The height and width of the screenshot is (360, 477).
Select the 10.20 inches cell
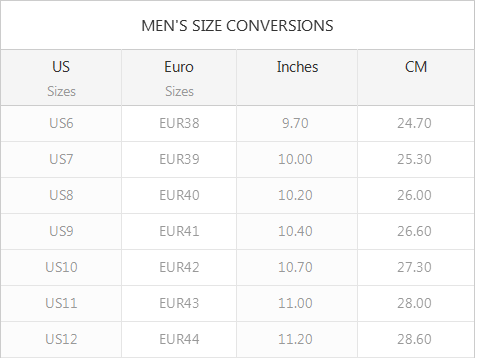point(297,195)
